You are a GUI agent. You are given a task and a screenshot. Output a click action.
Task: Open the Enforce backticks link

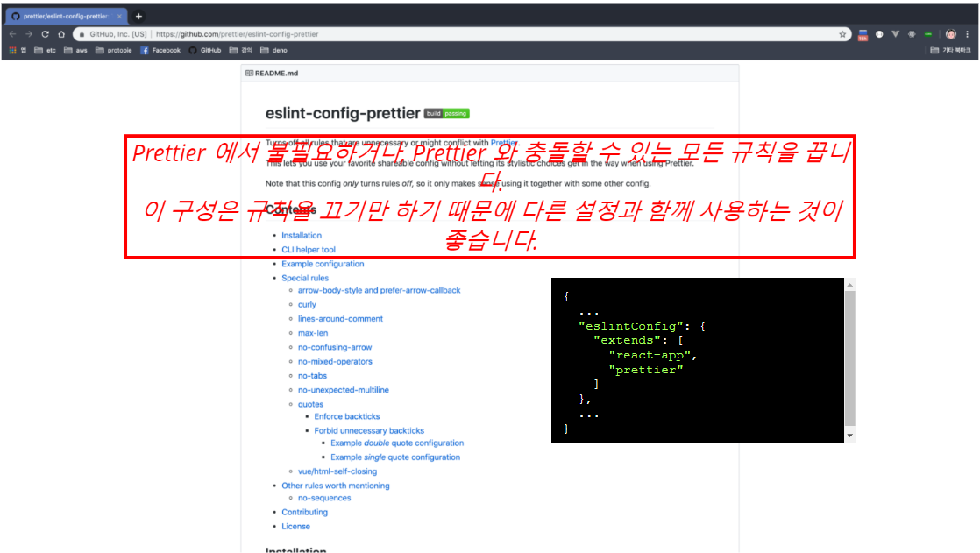click(347, 416)
